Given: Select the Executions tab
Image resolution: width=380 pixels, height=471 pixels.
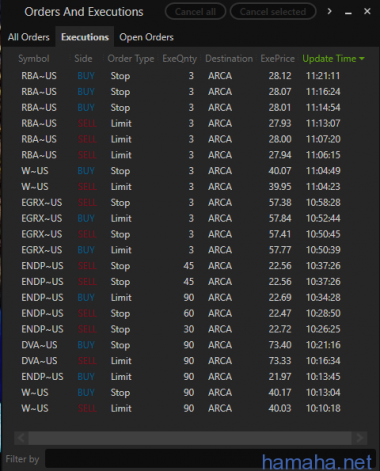Looking at the screenshot, I should click(x=85, y=37).
